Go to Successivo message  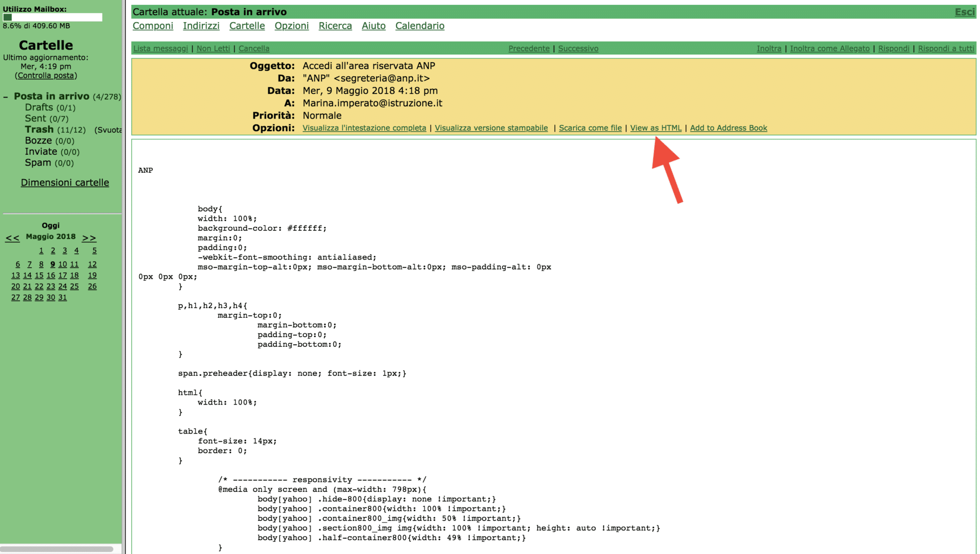(578, 48)
